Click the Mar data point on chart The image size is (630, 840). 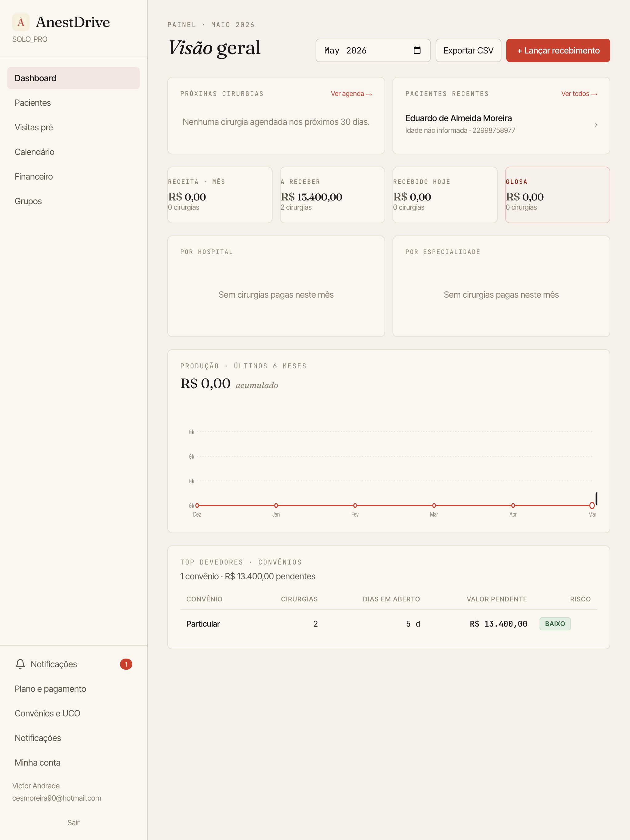point(434,505)
